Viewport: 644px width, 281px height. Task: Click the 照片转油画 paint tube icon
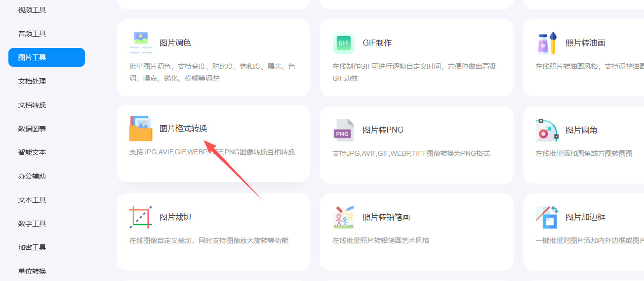click(x=547, y=43)
